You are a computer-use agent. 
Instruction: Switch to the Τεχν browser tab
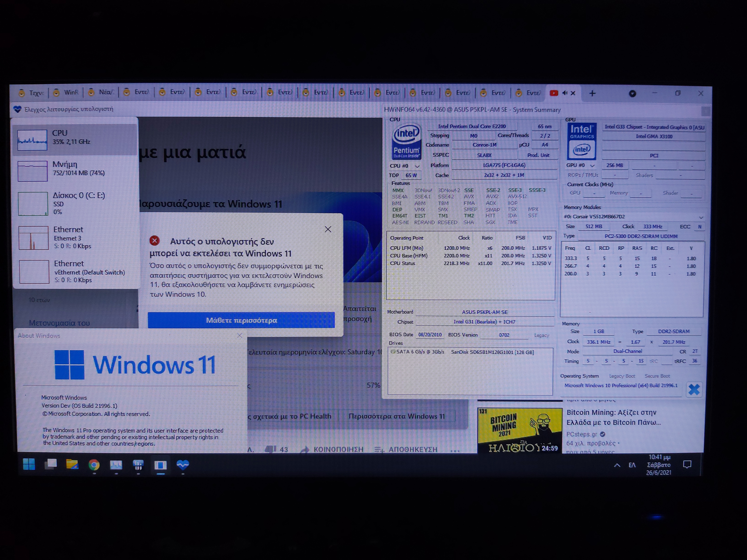click(x=31, y=93)
